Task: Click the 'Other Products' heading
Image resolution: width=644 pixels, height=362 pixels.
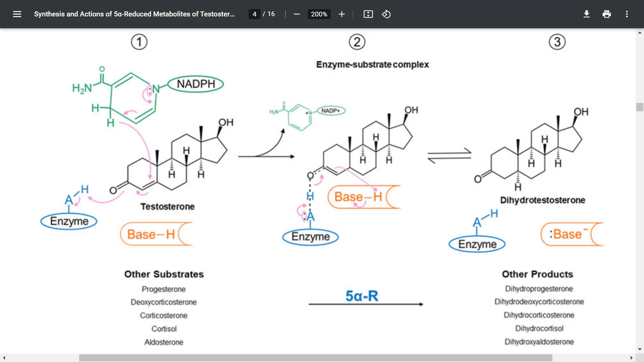Action: coord(537,274)
